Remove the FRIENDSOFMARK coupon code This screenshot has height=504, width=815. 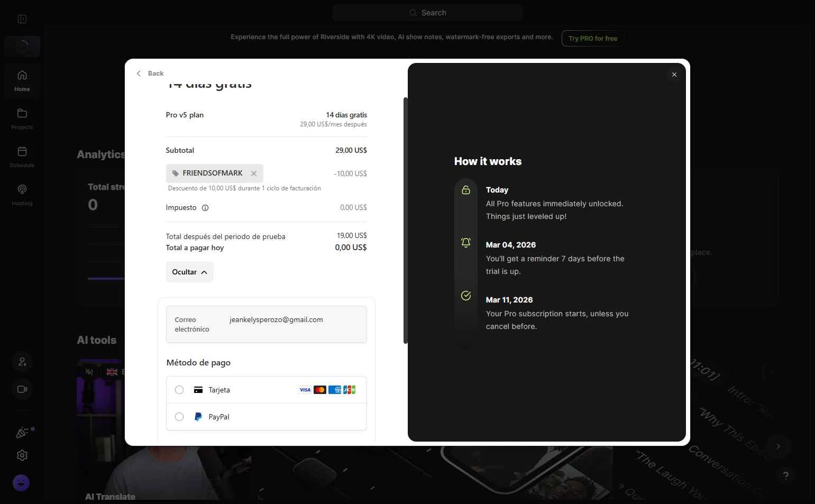point(254,173)
